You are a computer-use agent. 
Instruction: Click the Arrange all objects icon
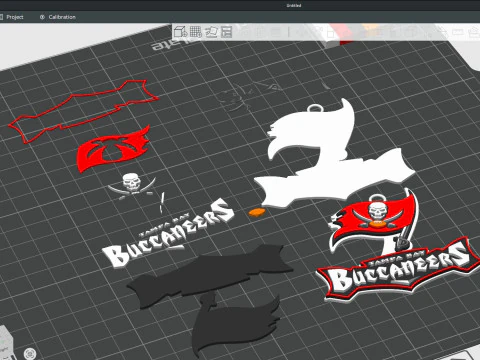(226, 32)
